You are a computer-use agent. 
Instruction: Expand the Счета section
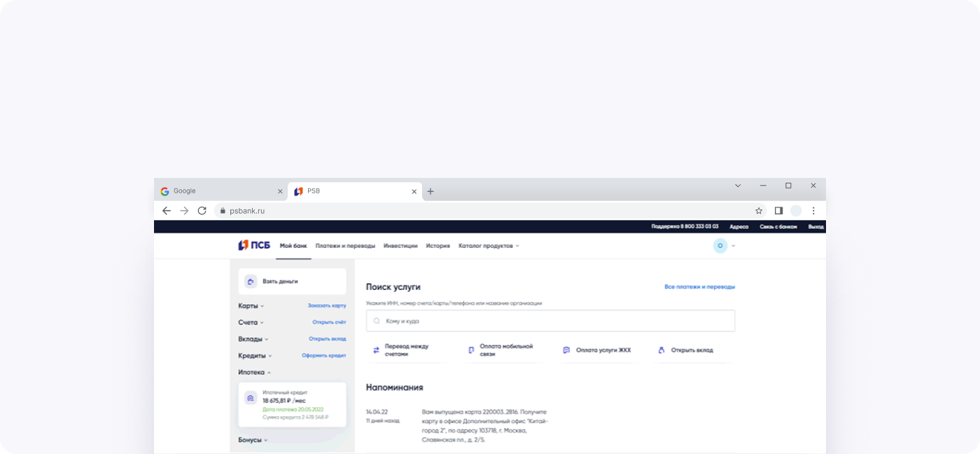251,322
